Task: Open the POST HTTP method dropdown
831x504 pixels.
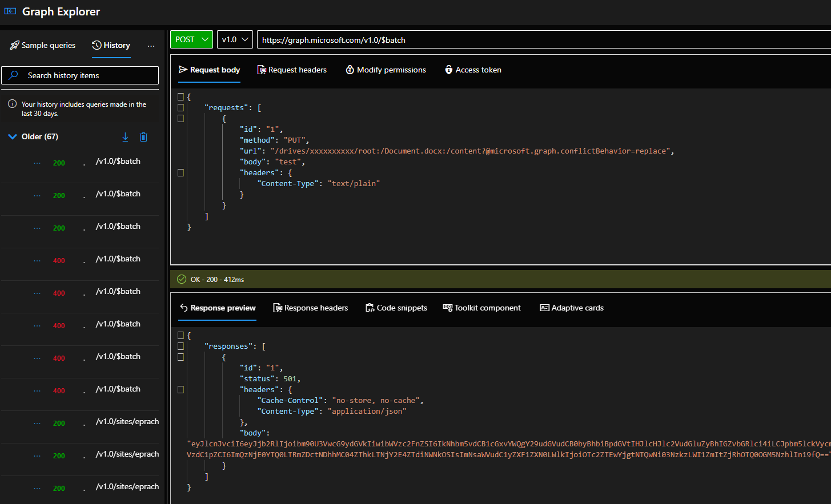Action: tap(191, 39)
